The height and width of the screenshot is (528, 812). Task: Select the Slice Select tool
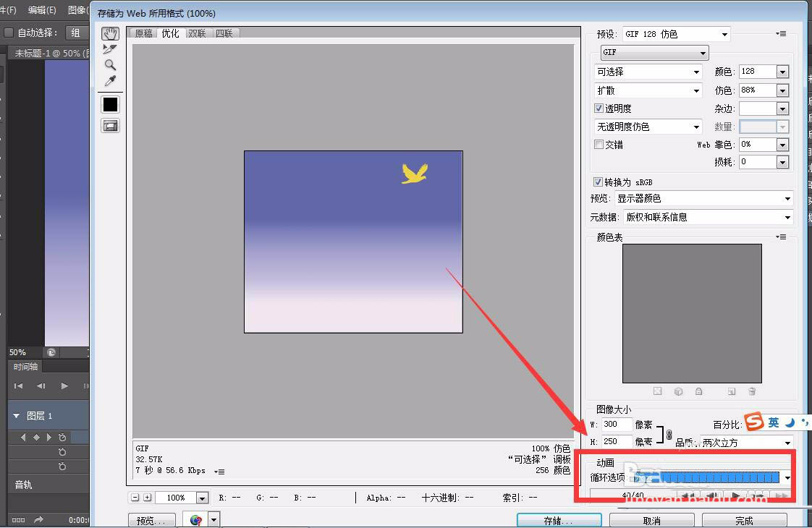pos(110,49)
